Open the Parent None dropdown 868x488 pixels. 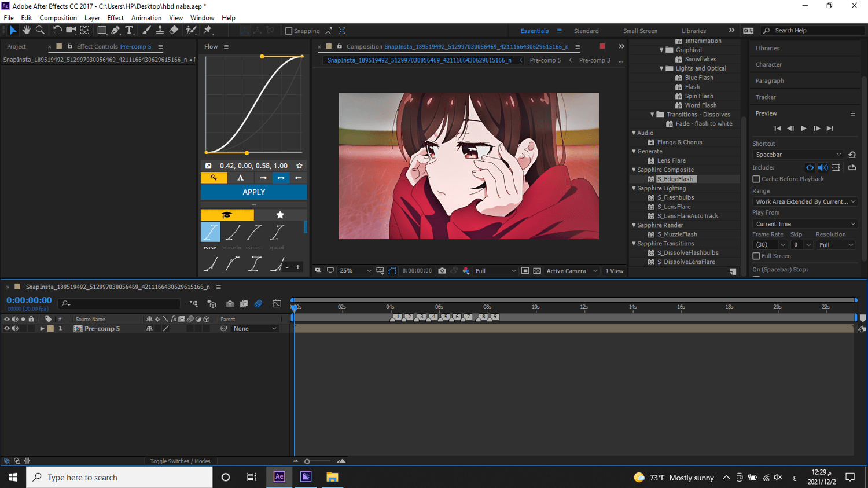255,329
